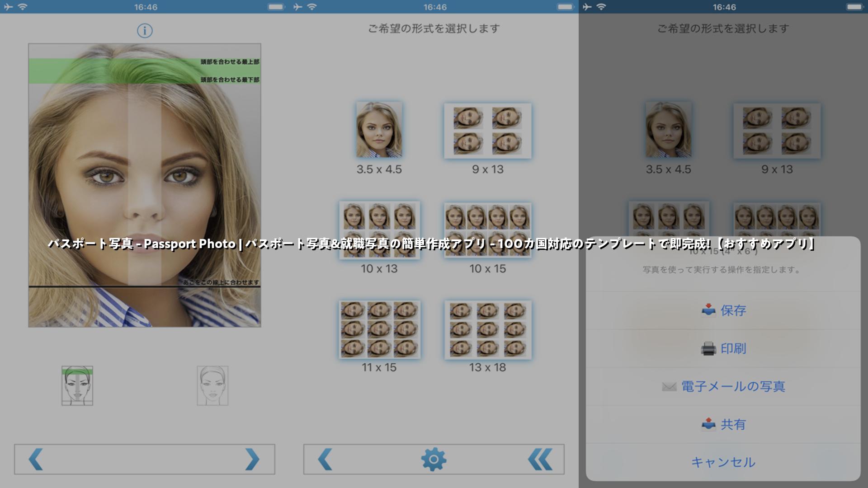Click the envelope icon beside 電子メールの写真
This screenshot has height=488, width=868.
669,386
